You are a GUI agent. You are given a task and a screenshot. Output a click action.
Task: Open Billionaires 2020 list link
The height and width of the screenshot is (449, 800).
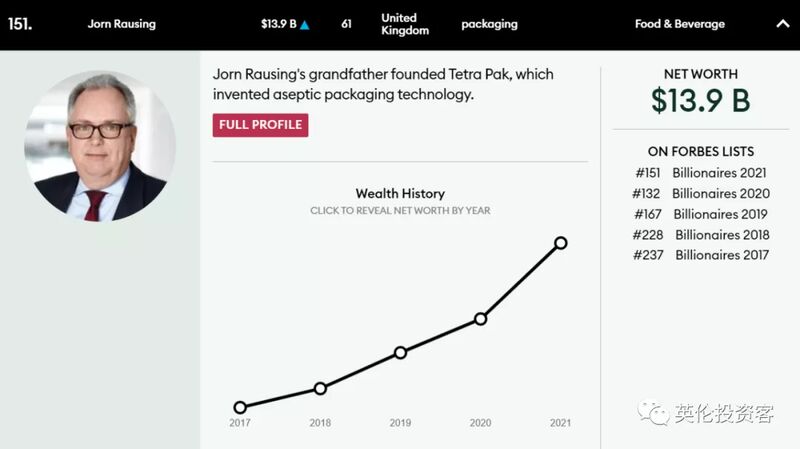(720, 193)
